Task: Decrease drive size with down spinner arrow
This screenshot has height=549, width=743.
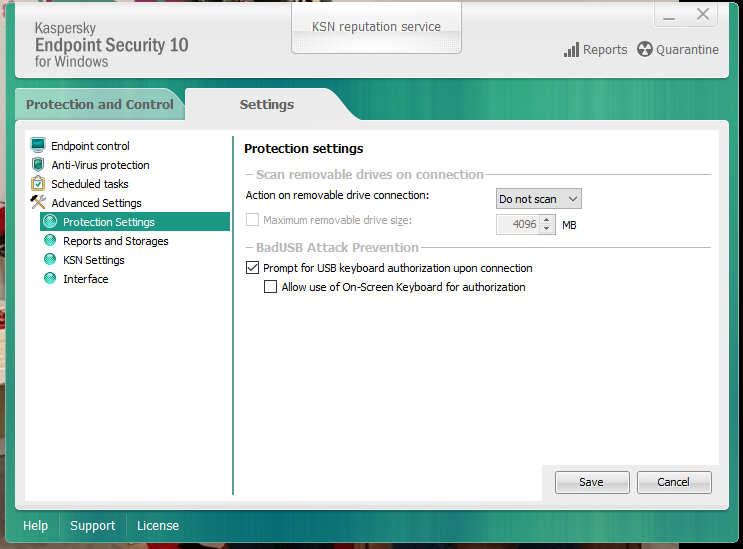Action: point(547,229)
